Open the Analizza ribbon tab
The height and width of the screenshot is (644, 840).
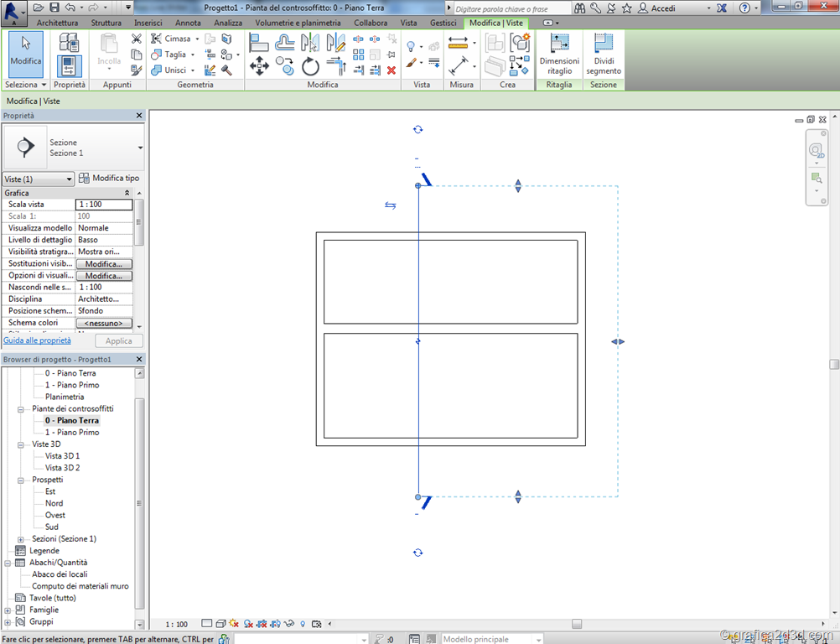(228, 23)
